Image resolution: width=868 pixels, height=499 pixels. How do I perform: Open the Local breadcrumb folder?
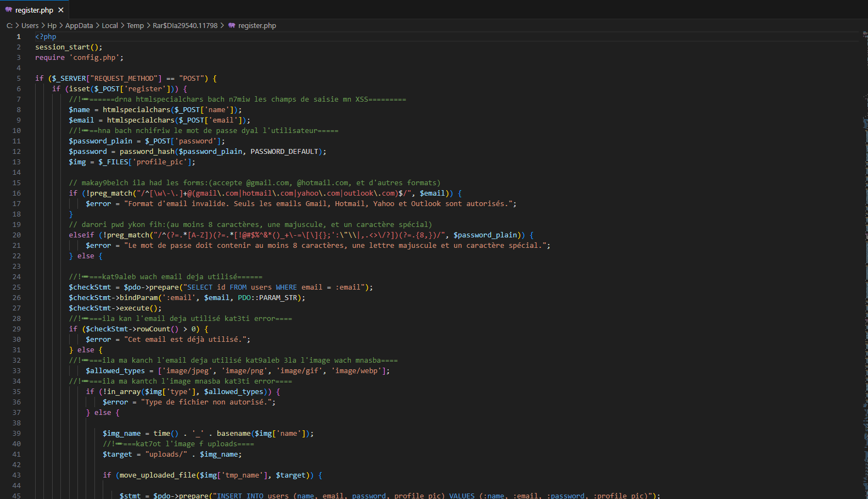(x=110, y=26)
